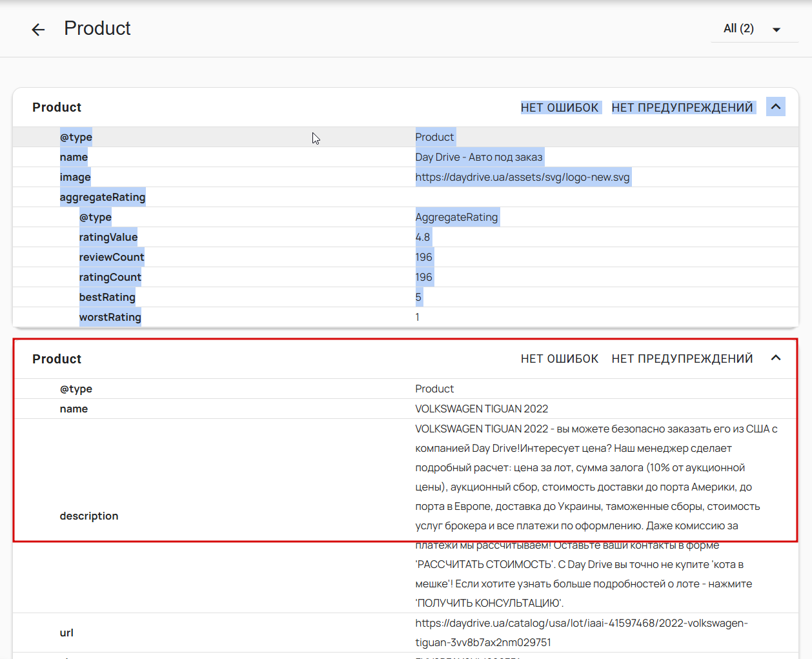Screen dimensions: 812x659
Task: Click the back arrow icon
Action: (38, 29)
